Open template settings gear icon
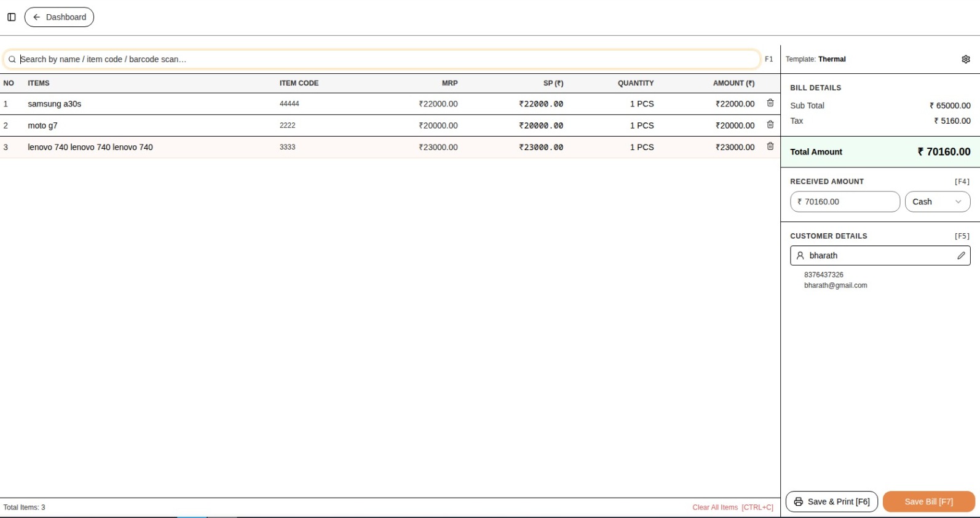The width and height of the screenshot is (980, 518). [x=965, y=59]
